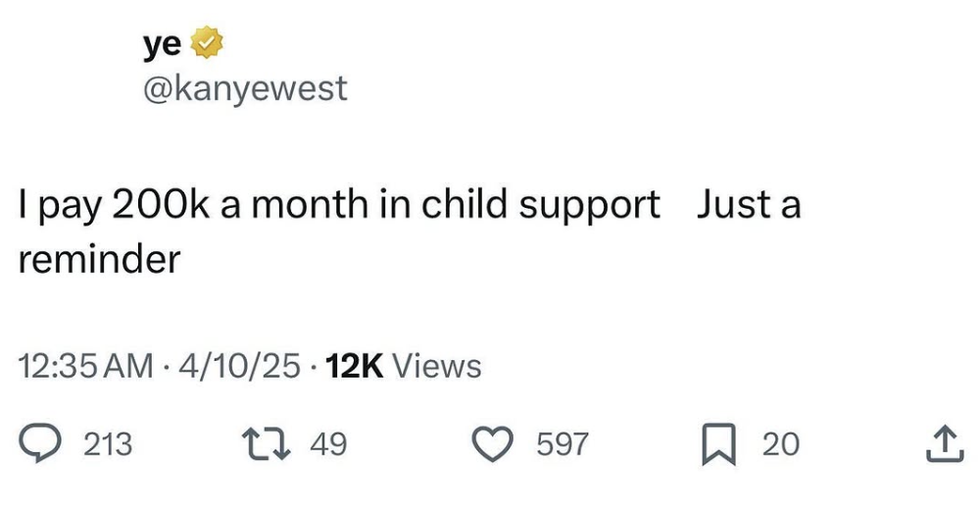Click the phrase Just a in the tweet
Image resolution: width=980 pixels, height=512 pixels.
(x=749, y=205)
